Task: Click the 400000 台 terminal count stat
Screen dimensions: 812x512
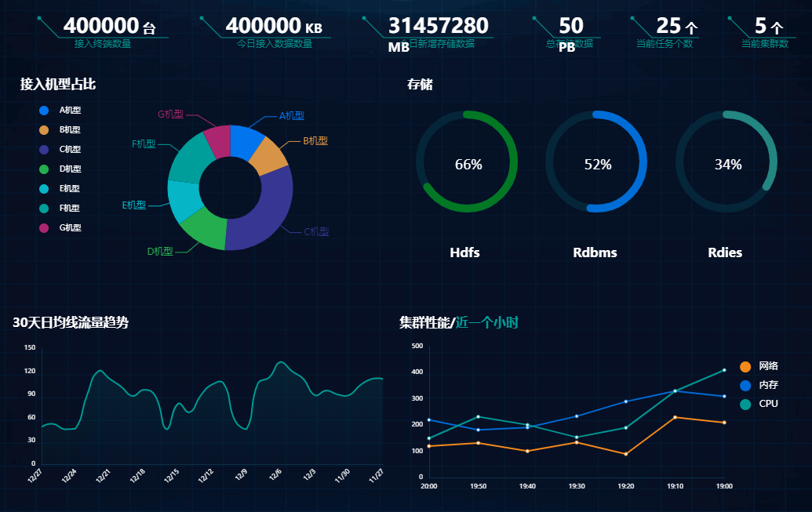Action: [109, 27]
